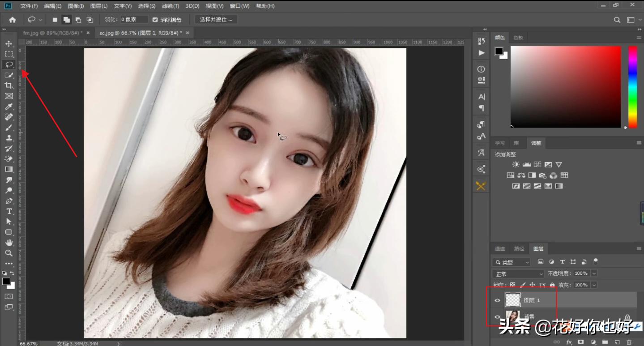Viewport: 644px width, 346px height.
Task: Add a Brightness/Contrast adjustment
Action: (x=516, y=164)
